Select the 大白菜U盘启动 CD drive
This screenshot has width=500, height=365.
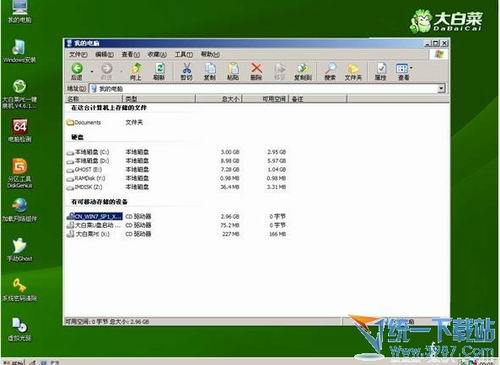94,226
